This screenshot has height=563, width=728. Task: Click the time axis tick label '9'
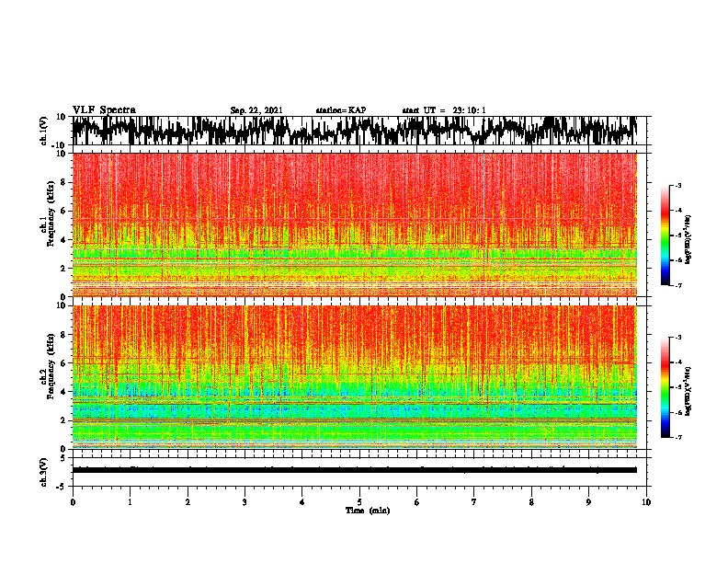click(x=588, y=502)
